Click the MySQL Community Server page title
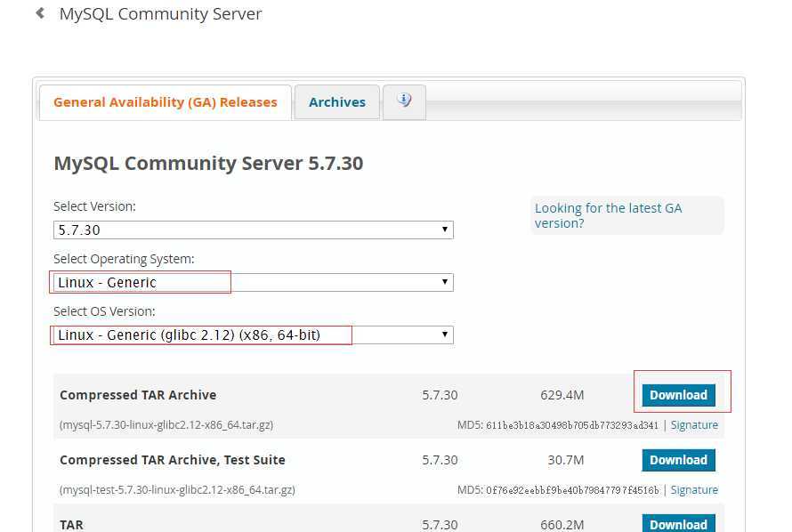This screenshot has height=532, width=792. tap(160, 13)
